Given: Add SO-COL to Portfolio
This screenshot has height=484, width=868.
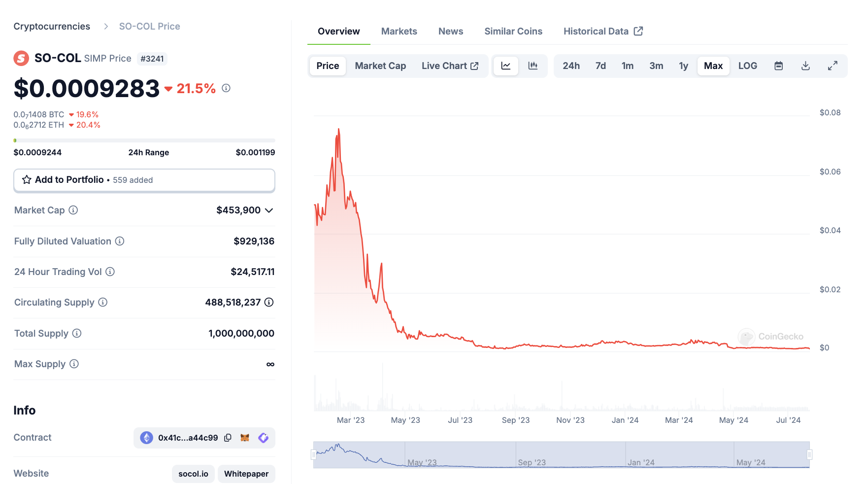Looking at the screenshot, I should [144, 180].
